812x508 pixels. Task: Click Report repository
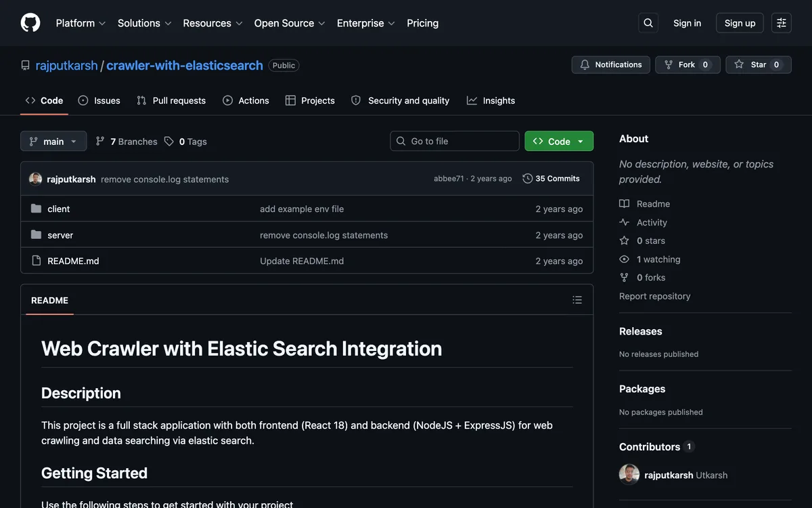pyautogui.click(x=655, y=296)
